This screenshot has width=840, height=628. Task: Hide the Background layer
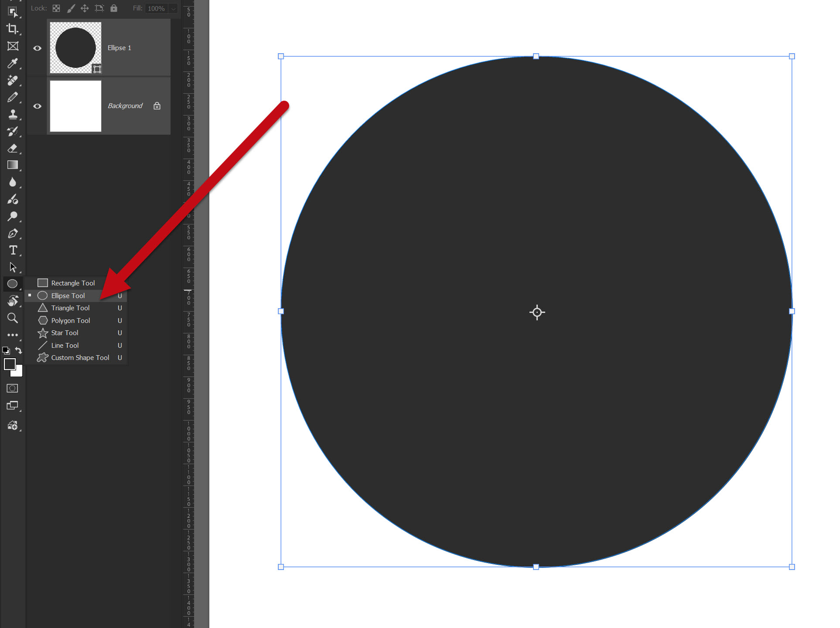[38, 106]
